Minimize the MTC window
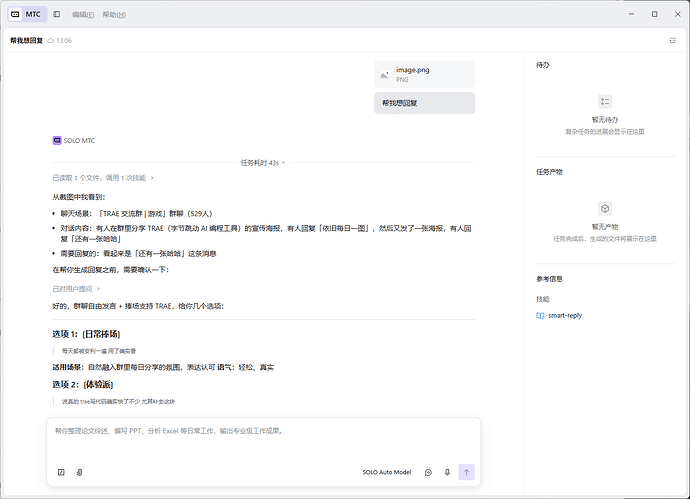Screen dimensions: 690x499 click(x=631, y=14)
